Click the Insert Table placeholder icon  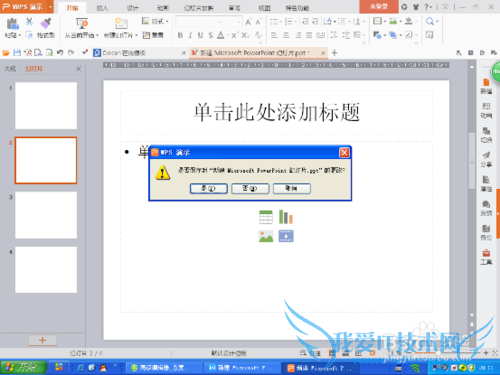[266, 217]
